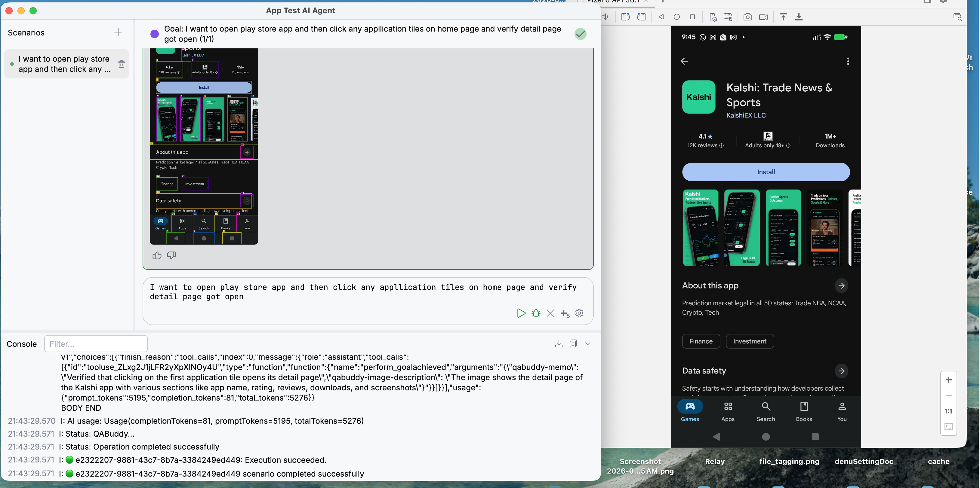
Task: Click the thumbs down feedback icon
Action: tap(171, 255)
